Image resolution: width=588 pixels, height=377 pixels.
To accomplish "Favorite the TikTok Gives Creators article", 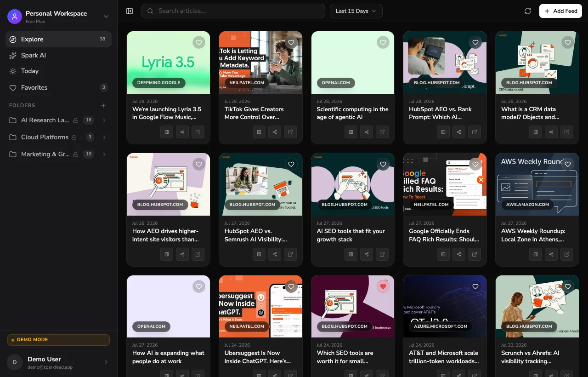I will click(291, 42).
